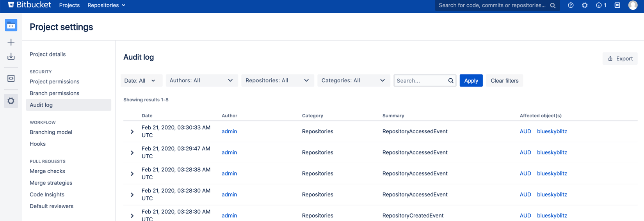Open the Authors: All filter dropdown

(x=201, y=81)
